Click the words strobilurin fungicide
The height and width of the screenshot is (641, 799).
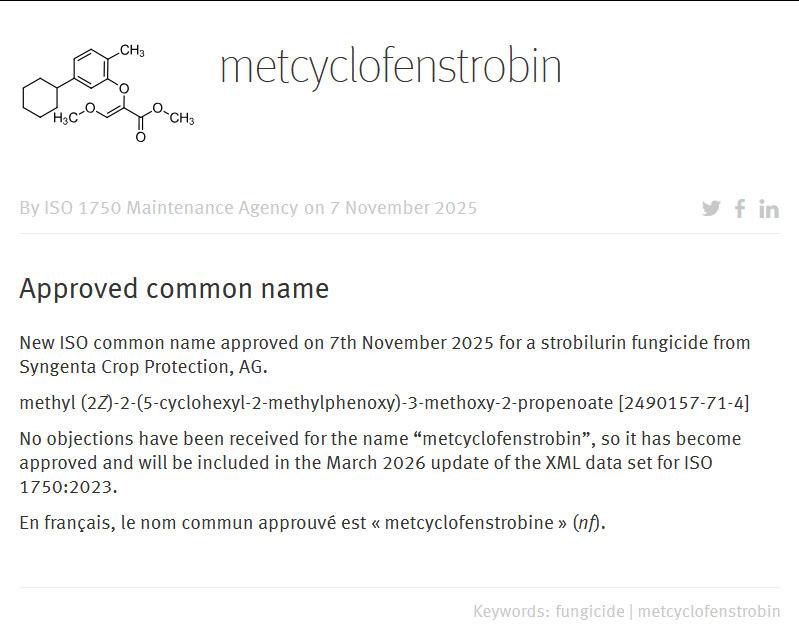coord(619,342)
